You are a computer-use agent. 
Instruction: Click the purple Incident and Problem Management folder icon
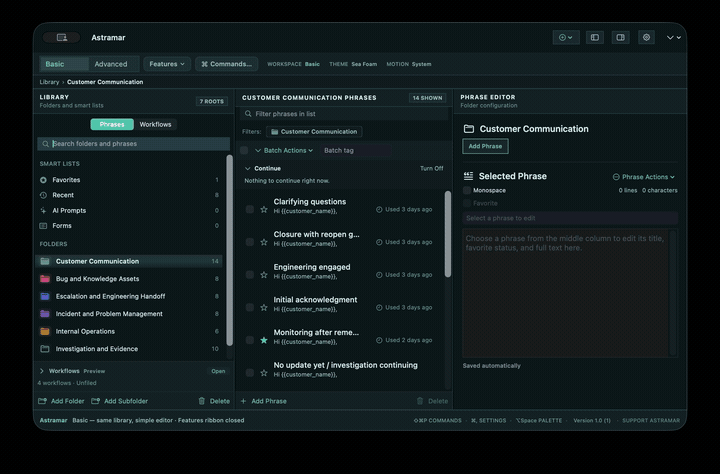45,314
